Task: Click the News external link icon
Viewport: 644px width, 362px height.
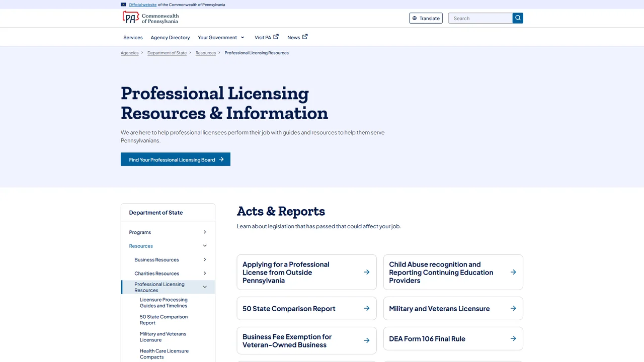Action: (305, 37)
